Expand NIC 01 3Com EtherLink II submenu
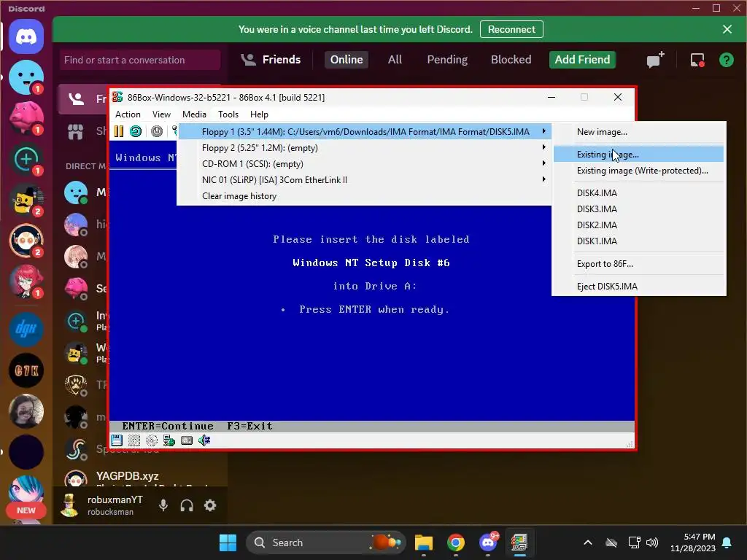This screenshot has width=747, height=560. (365, 180)
